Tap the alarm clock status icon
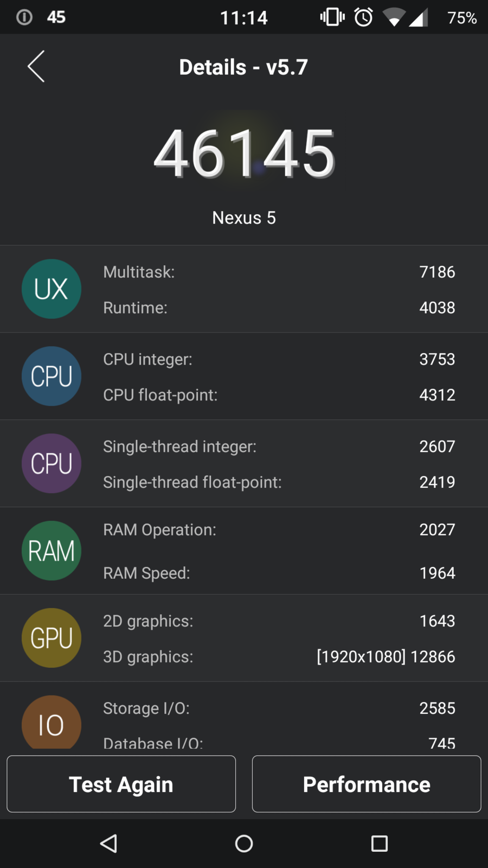488x868 pixels. (x=363, y=17)
